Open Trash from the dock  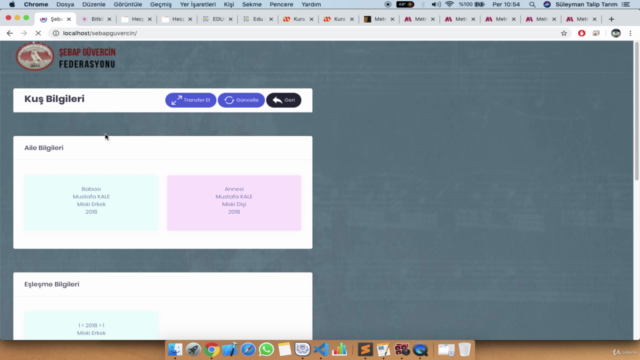[x=464, y=350]
